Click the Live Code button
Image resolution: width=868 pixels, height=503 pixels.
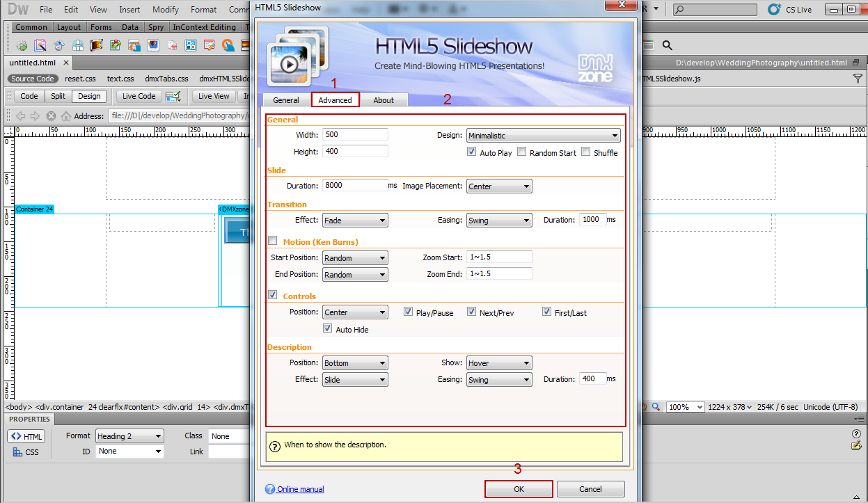[x=139, y=96]
